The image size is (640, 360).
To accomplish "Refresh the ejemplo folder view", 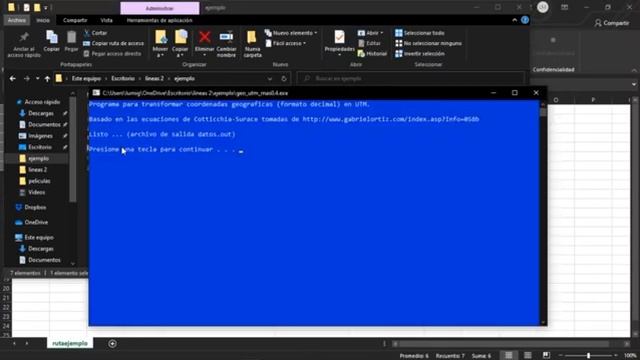I will point(284,78).
